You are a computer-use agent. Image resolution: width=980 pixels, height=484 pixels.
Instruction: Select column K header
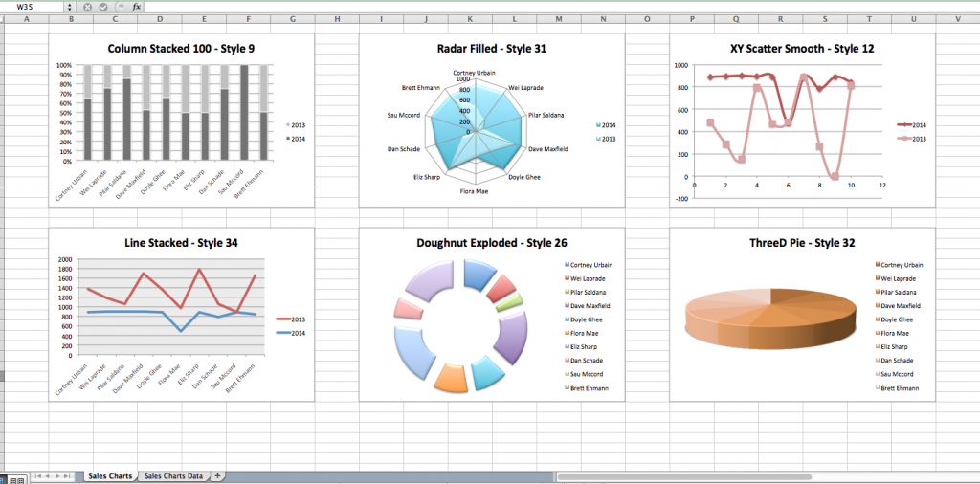tap(469, 19)
